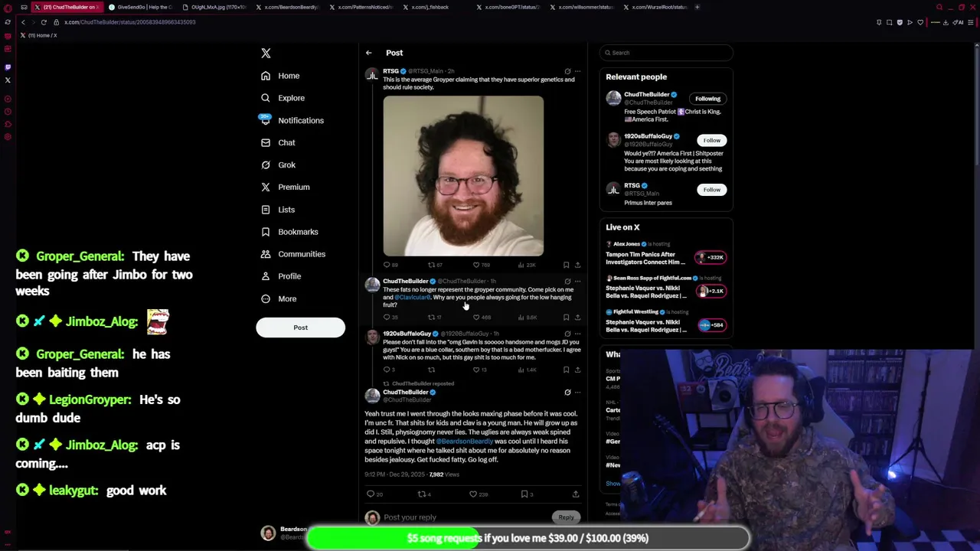The height and width of the screenshot is (551, 980).
Task: Join Alex Jones live space with +332K listeners
Action: point(711,257)
